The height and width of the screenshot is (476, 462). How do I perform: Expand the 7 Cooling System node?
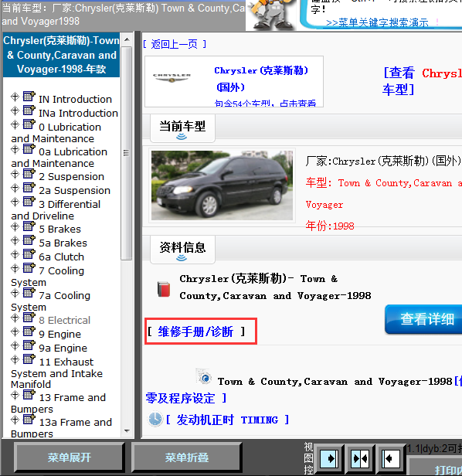(15, 268)
